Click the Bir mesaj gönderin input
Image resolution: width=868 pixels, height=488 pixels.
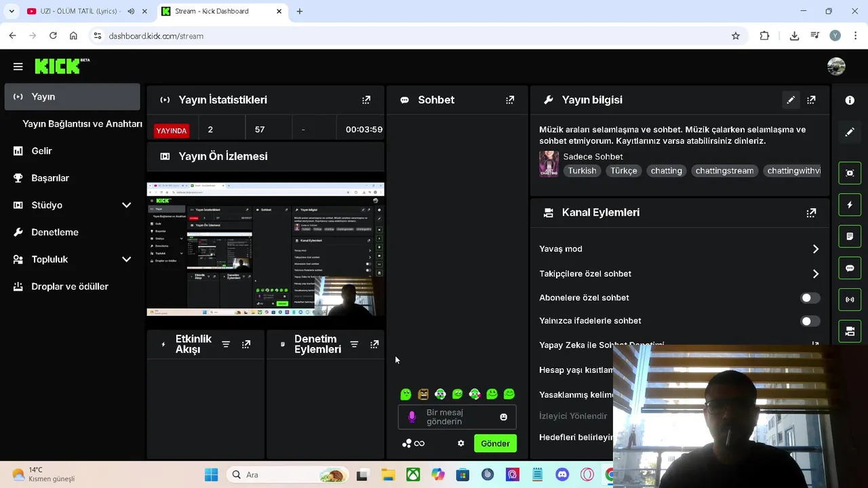pos(458,417)
